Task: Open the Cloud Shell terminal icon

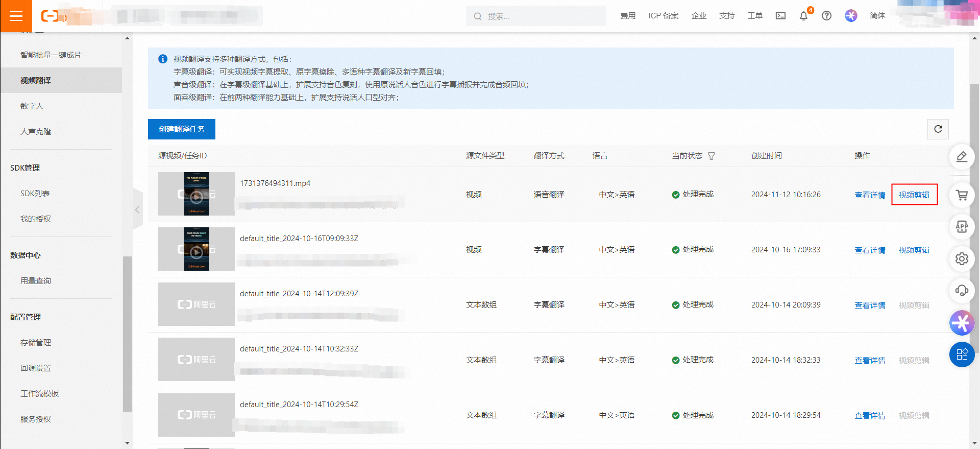Action: (780, 16)
